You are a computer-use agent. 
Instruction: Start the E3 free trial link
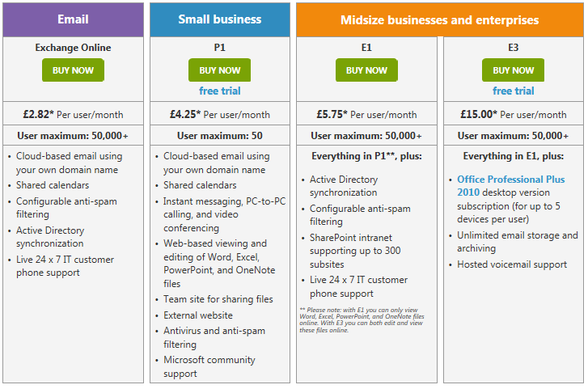(513, 91)
